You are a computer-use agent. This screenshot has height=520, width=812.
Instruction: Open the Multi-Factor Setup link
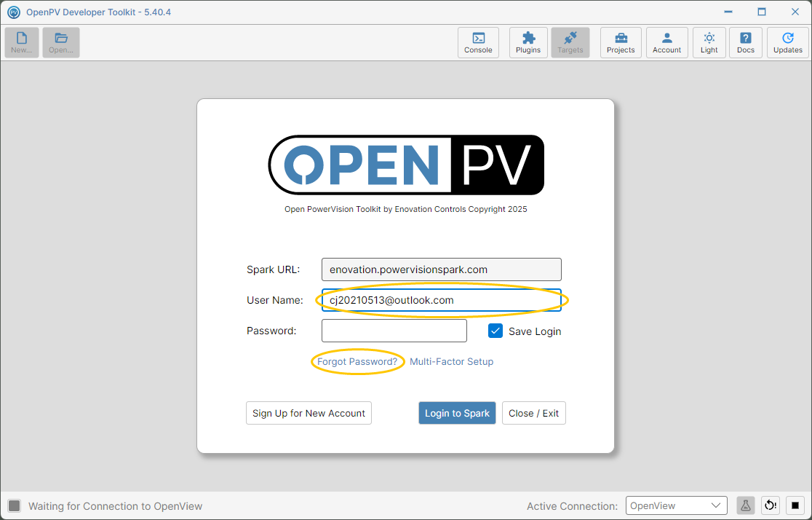[452, 361]
